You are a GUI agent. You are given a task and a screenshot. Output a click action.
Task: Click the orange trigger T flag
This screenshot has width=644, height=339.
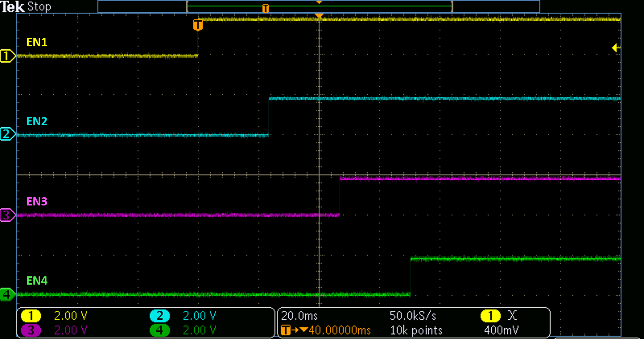[197, 25]
